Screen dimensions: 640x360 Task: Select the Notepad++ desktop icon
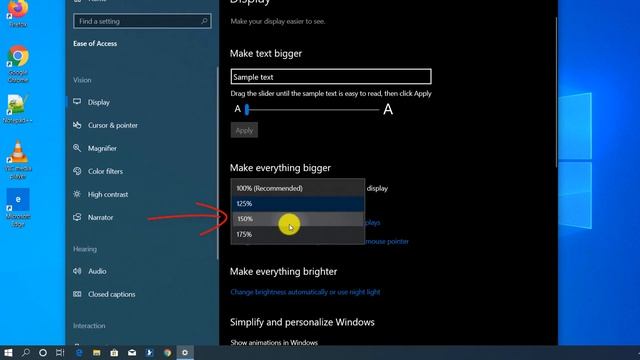coord(17,109)
